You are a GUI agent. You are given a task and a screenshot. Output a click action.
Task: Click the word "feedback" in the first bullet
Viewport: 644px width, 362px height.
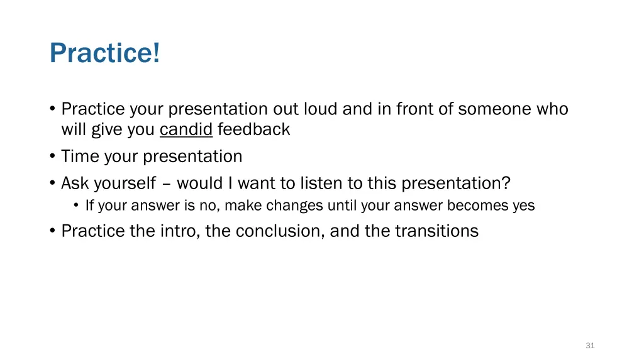coord(253,129)
